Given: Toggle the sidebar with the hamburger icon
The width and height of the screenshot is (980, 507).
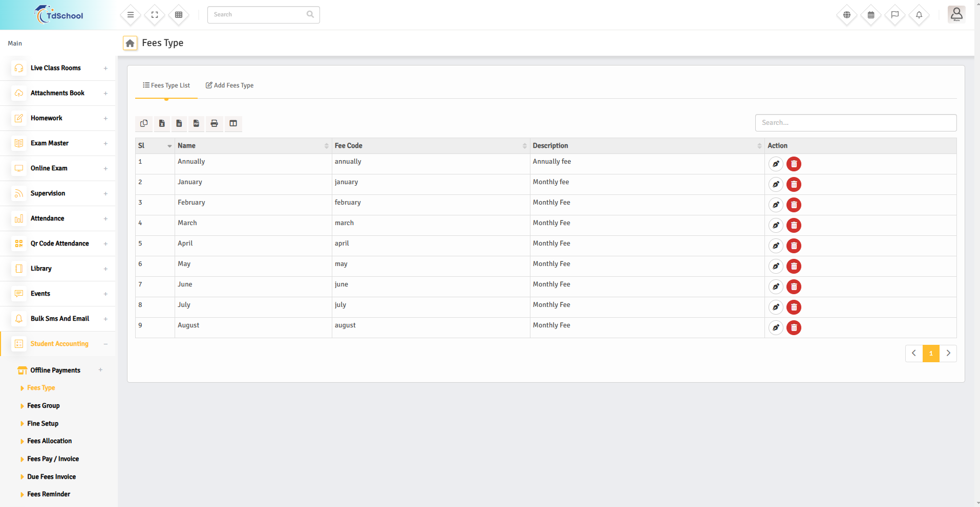Looking at the screenshot, I should coord(131,15).
